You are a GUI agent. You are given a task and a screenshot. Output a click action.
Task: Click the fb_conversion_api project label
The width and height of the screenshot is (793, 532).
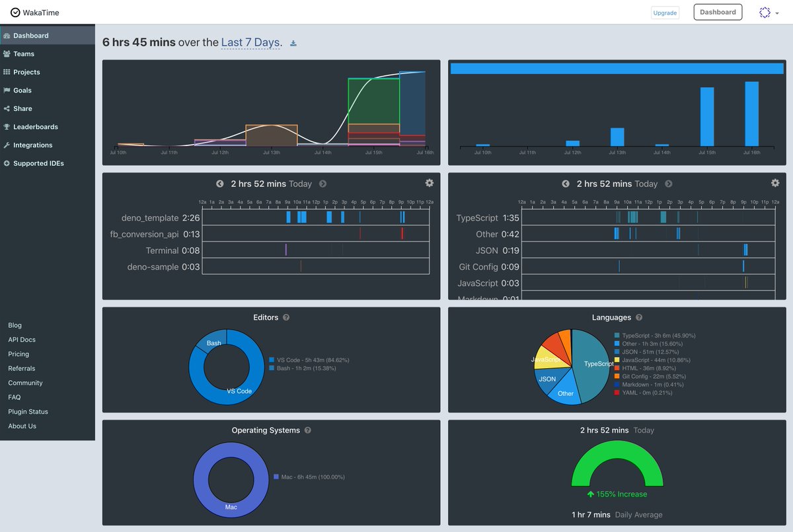(x=145, y=234)
